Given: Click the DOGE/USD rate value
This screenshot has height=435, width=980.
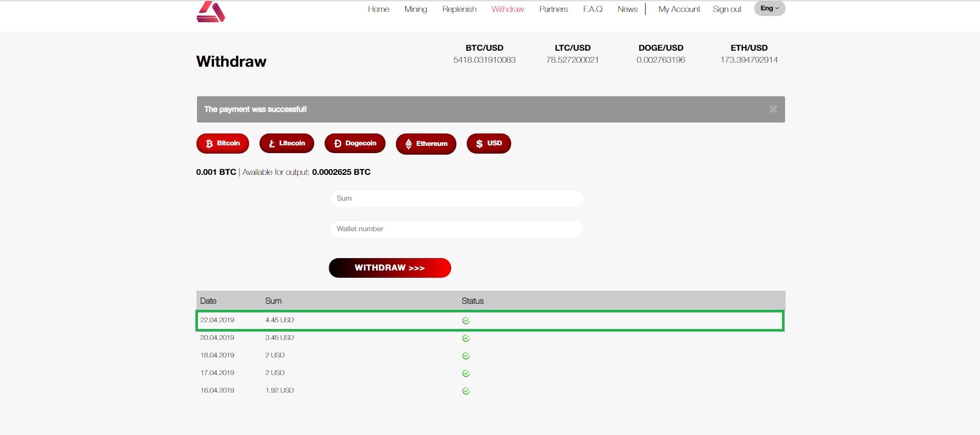Looking at the screenshot, I should [661, 60].
